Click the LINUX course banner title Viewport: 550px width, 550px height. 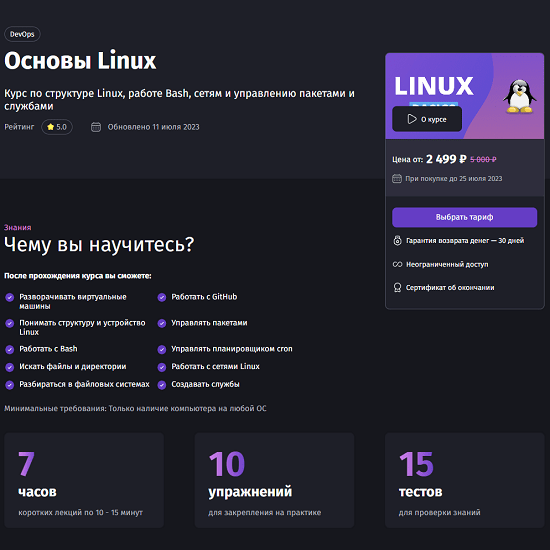click(x=434, y=86)
